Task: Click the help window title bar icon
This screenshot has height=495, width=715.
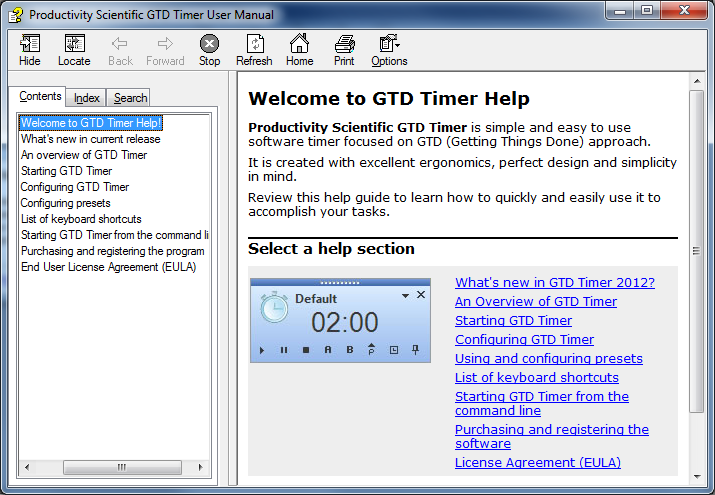Action: 16,15
